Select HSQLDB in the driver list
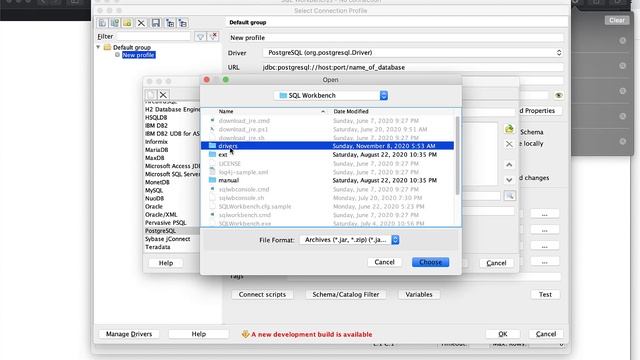 156,118
